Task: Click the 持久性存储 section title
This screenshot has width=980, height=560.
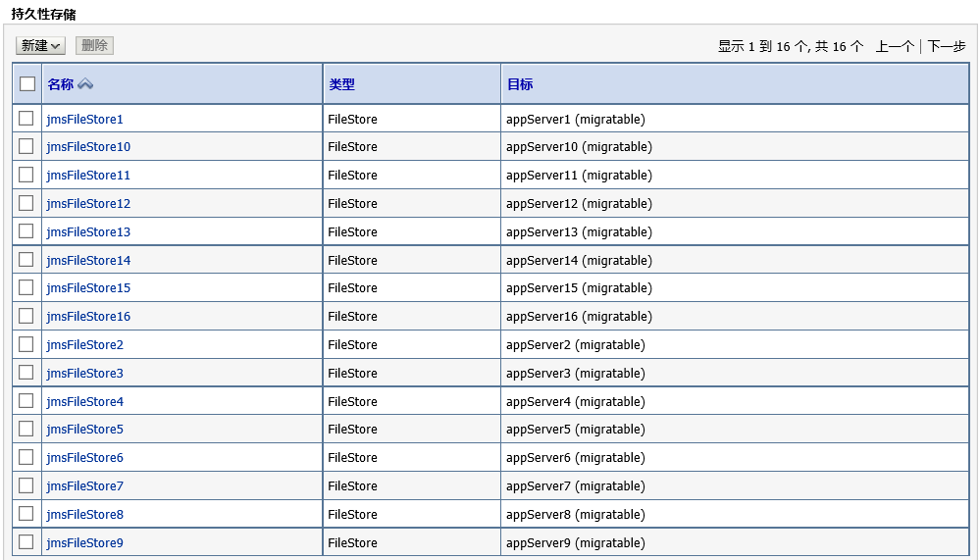Action: (44, 14)
